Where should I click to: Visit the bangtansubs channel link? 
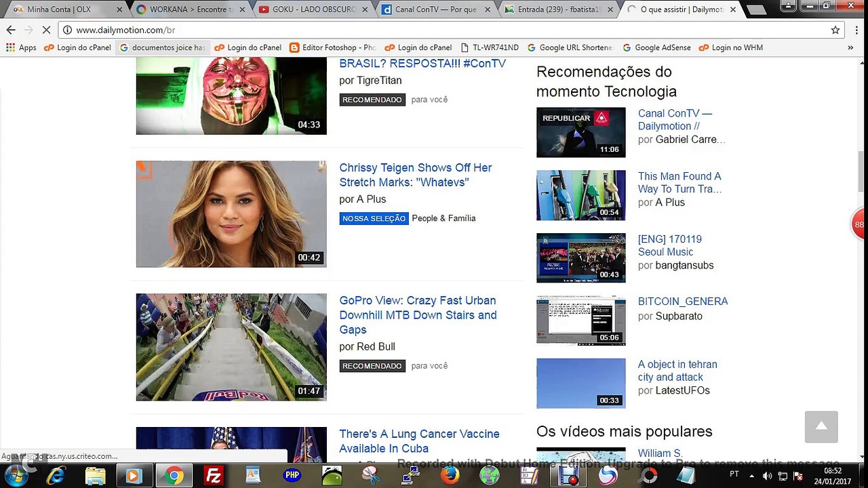pyautogui.click(x=684, y=265)
